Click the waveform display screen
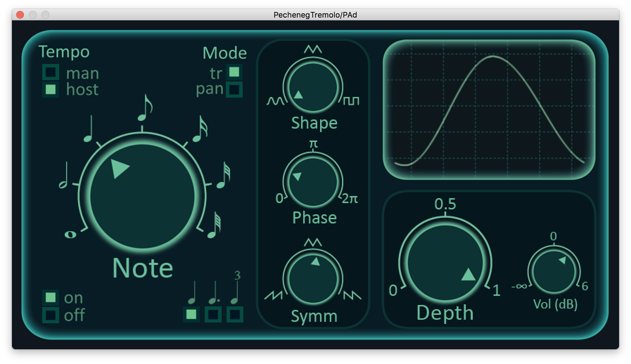 [x=489, y=110]
